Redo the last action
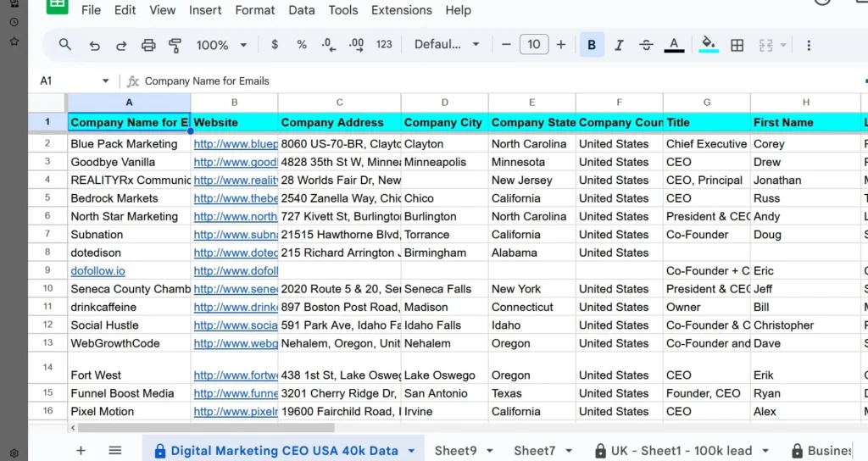 [121, 46]
